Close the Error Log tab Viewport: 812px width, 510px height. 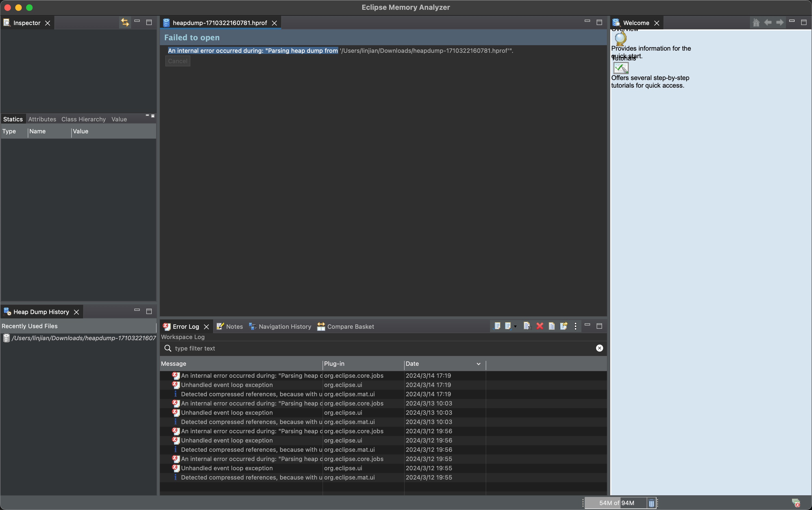point(206,327)
